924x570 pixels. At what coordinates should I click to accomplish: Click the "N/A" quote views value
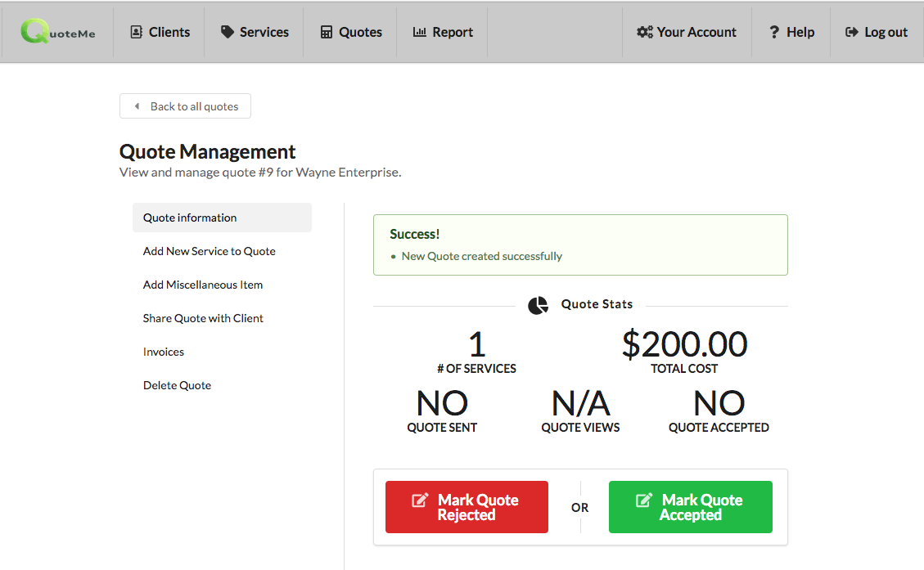(580, 404)
